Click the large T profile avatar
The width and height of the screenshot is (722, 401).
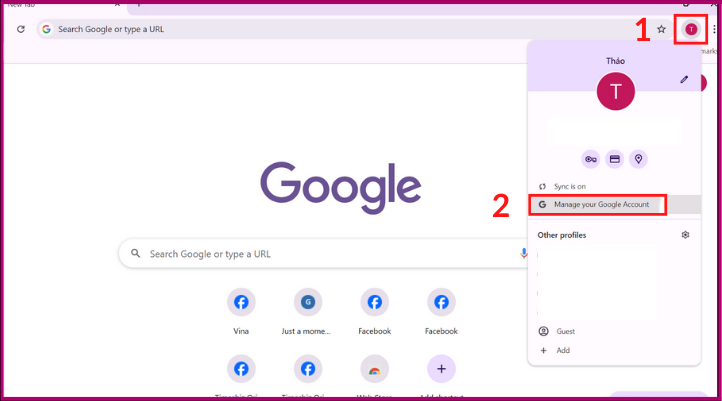(616, 91)
